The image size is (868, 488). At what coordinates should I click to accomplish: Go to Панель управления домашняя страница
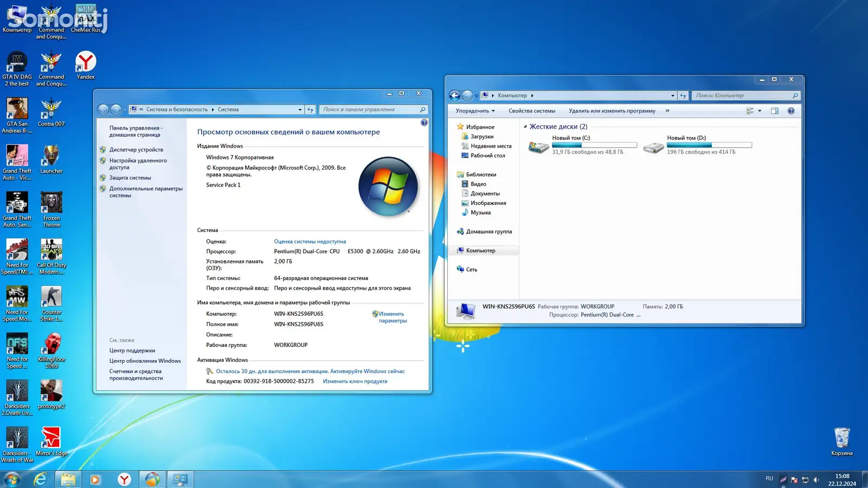(136, 131)
